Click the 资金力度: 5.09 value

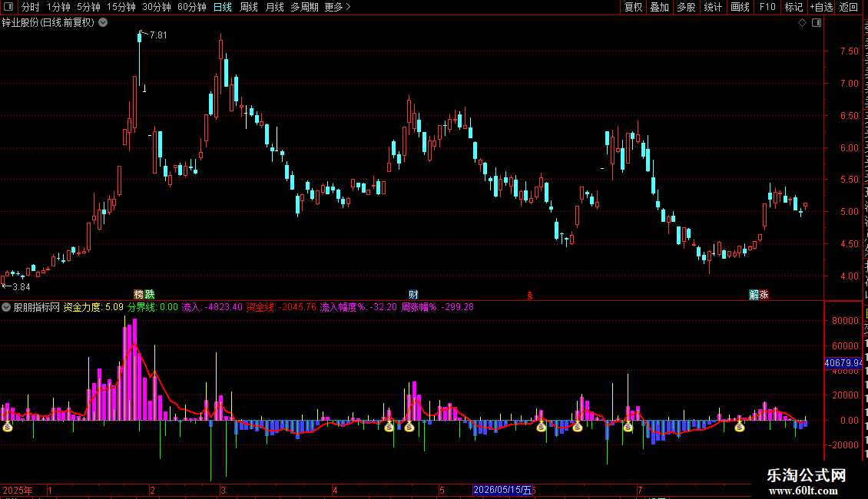coord(94,307)
